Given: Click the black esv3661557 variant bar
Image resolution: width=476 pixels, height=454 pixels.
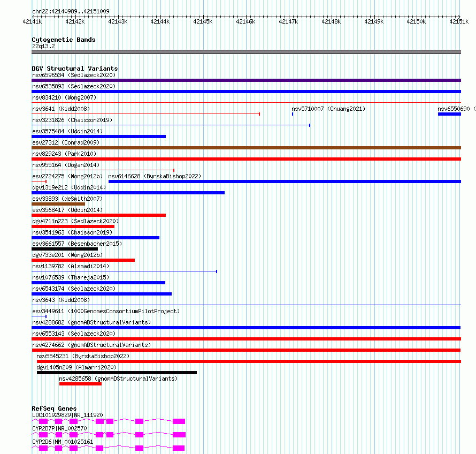Looking at the screenshot, I should 65,249.
